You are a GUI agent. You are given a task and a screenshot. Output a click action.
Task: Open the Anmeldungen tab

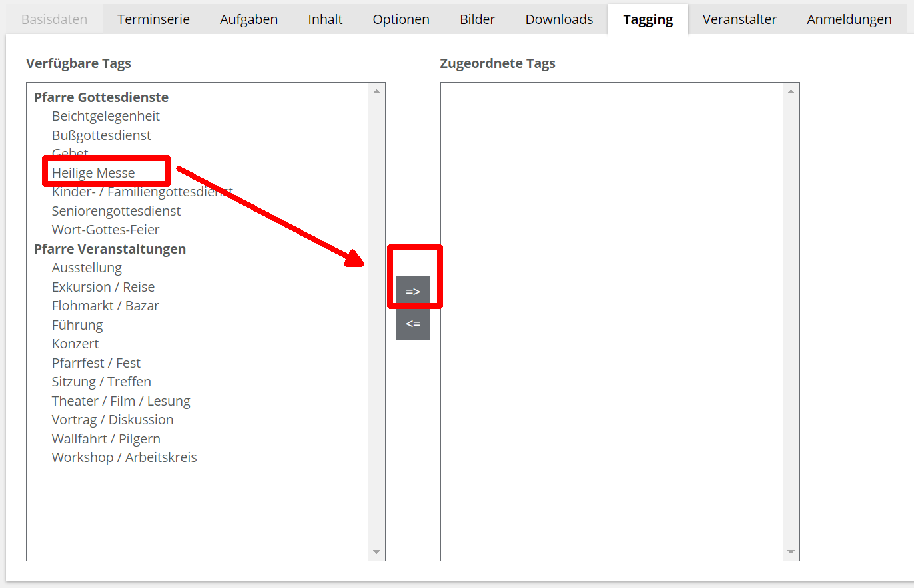pos(849,19)
